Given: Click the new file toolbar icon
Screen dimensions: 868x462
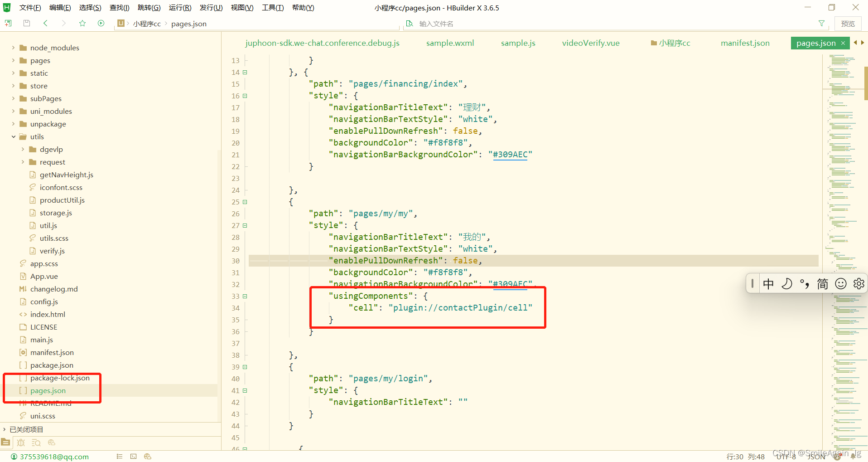Looking at the screenshot, I should (8, 23).
